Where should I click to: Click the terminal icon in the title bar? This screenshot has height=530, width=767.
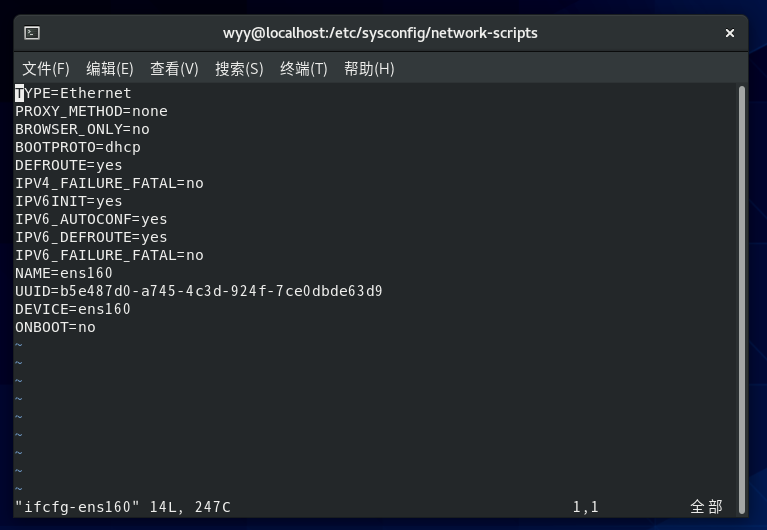32,33
